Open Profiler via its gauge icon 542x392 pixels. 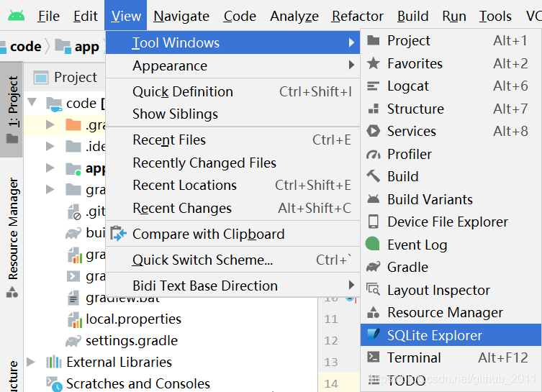click(x=374, y=155)
